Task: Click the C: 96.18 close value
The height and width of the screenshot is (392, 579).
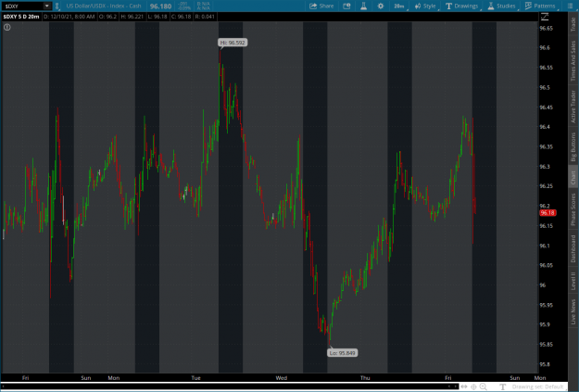Action: click(x=181, y=17)
